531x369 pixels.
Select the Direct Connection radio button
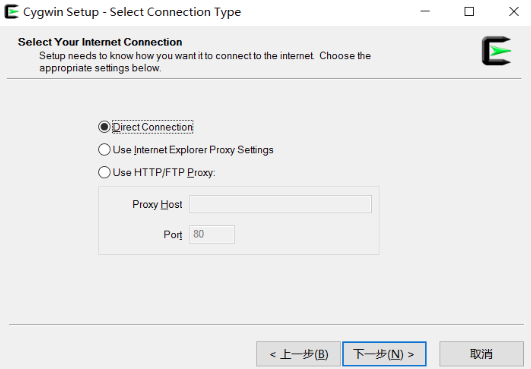click(104, 127)
